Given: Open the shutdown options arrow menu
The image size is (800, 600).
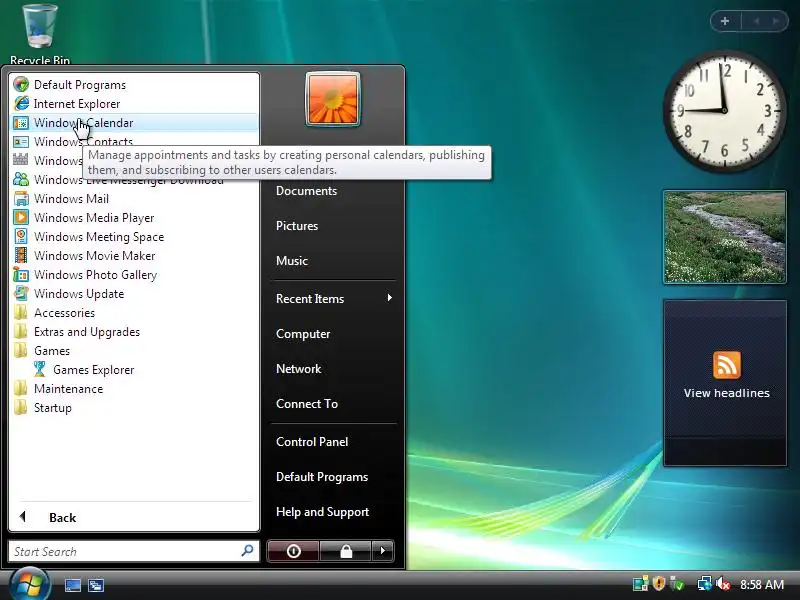Looking at the screenshot, I should point(383,551).
